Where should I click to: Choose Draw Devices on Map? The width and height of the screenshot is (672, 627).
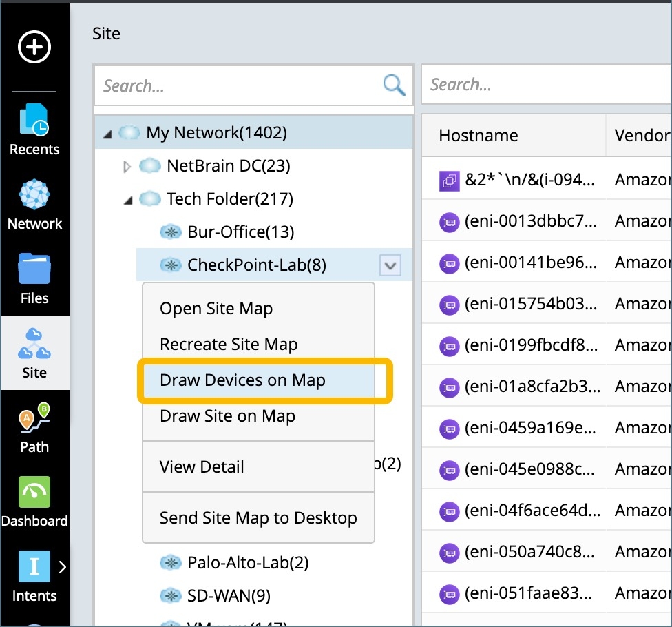[242, 380]
